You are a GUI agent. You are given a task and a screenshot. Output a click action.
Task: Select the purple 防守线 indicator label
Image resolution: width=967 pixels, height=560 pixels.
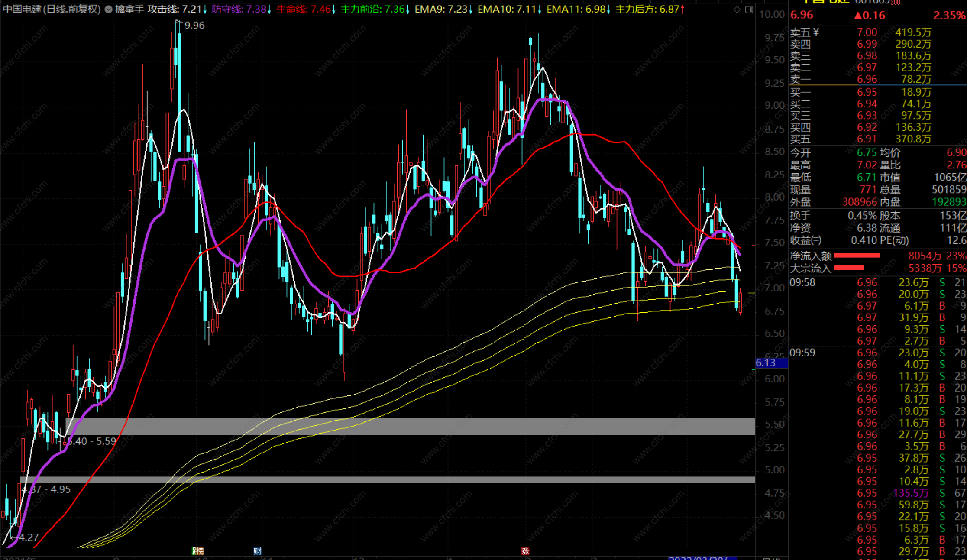coord(239,9)
